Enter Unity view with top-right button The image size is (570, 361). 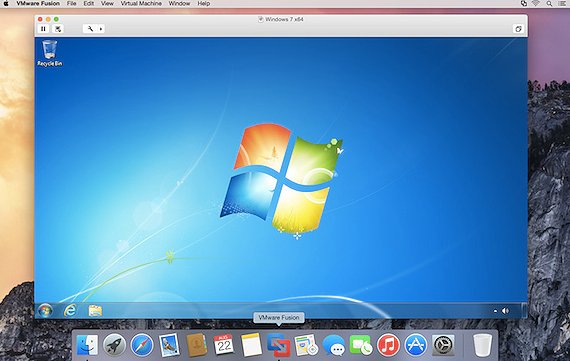point(518,29)
